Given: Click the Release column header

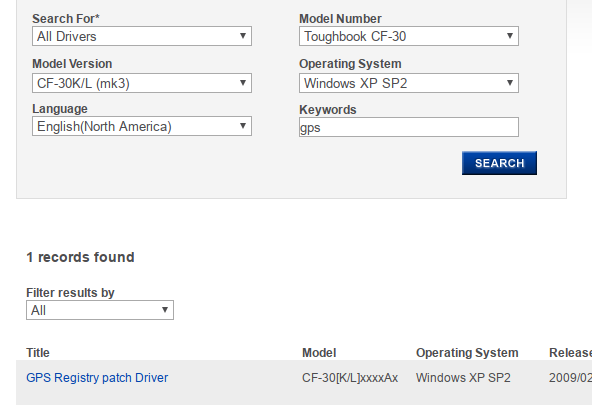Looking at the screenshot, I should point(570,353).
